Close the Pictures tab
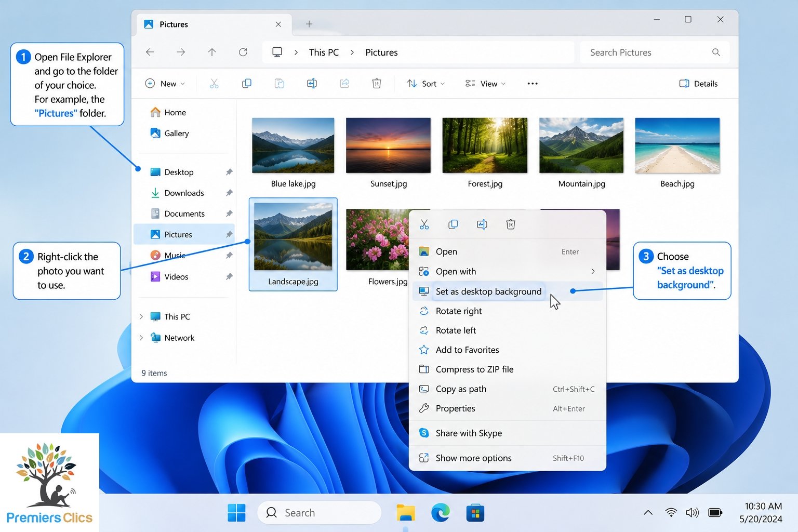The height and width of the screenshot is (532, 798). coord(278,24)
